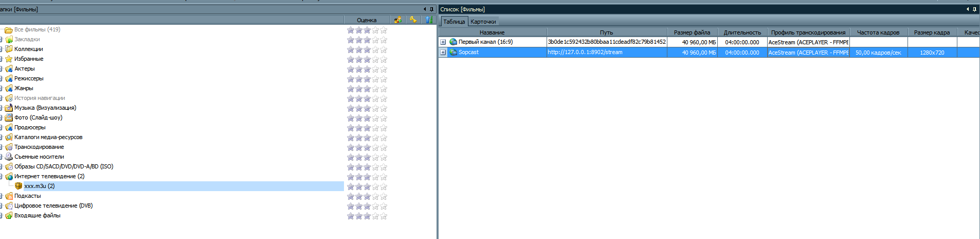Sort by Длительность column header
Image resolution: width=980 pixels, height=239 pixels.
tap(742, 32)
